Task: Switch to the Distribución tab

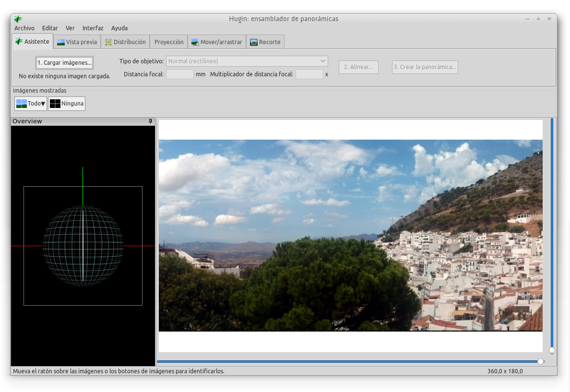Action: tap(125, 42)
